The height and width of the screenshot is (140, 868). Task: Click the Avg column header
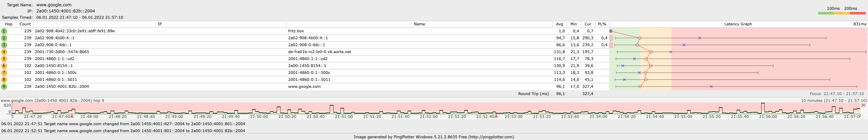point(559,24)
